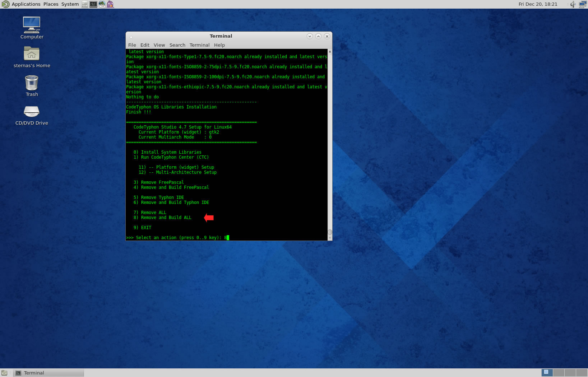The image size is (588, 377).
Task: Click the Terminal window title bar
Action: click(x=221, y=36)
